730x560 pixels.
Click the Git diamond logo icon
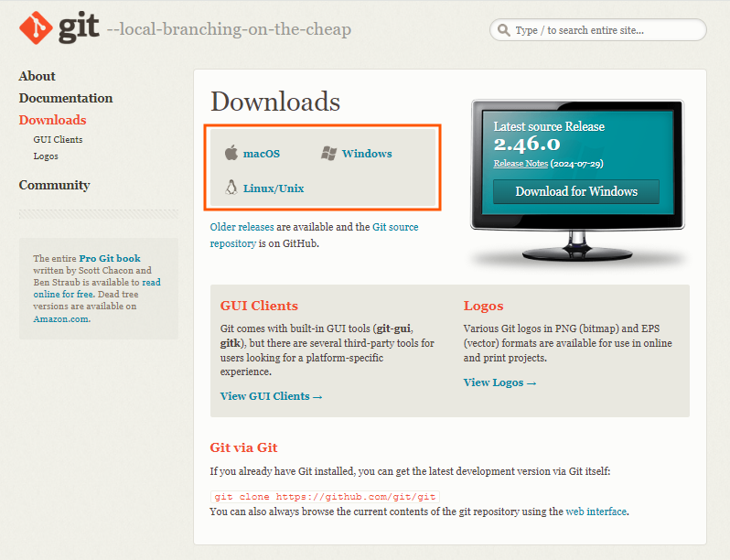36,28
